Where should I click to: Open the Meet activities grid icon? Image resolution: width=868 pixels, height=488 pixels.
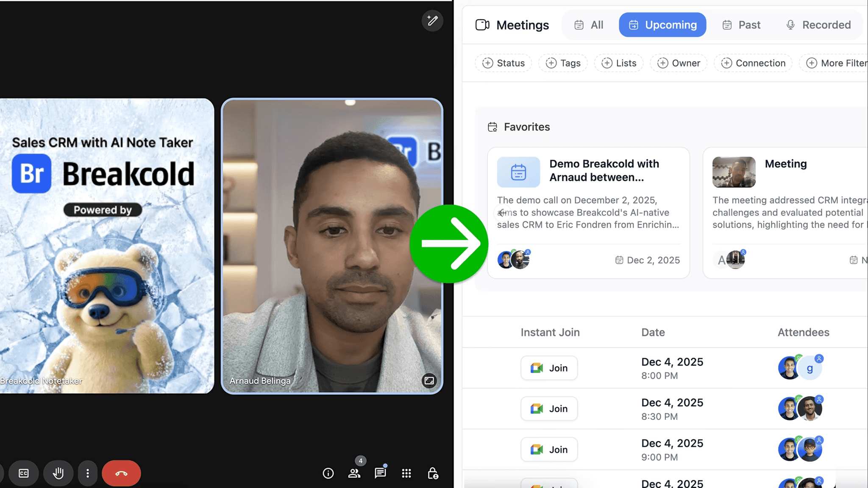coord(406,473)
